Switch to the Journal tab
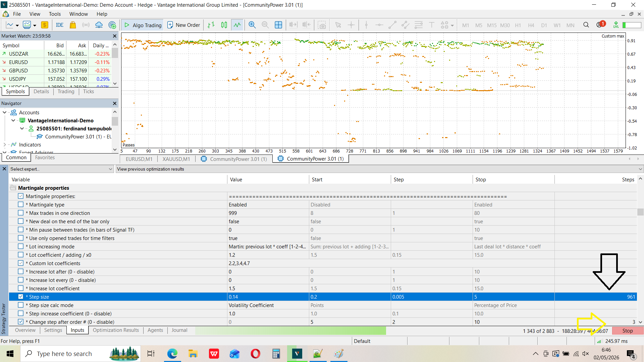 (x=179, y=330)
